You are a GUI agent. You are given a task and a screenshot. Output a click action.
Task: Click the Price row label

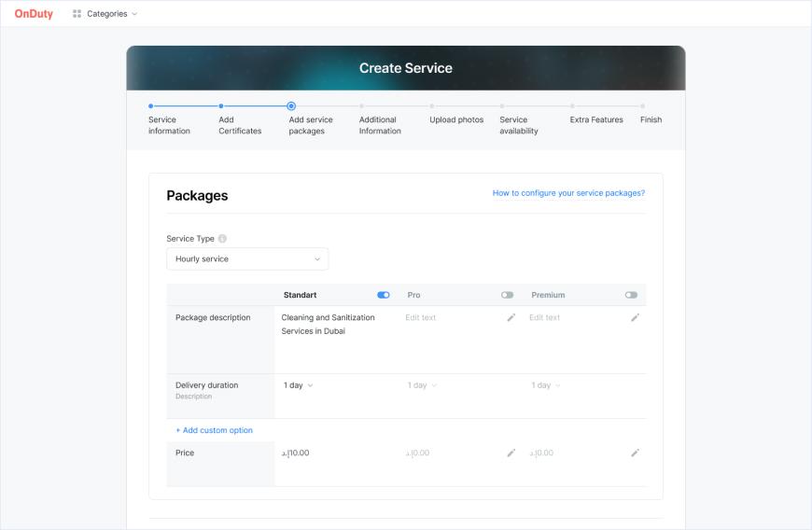pos(185,453)
